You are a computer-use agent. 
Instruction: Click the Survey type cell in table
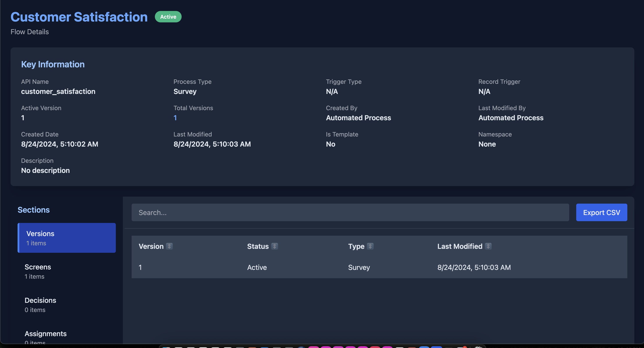pos(359,267)
